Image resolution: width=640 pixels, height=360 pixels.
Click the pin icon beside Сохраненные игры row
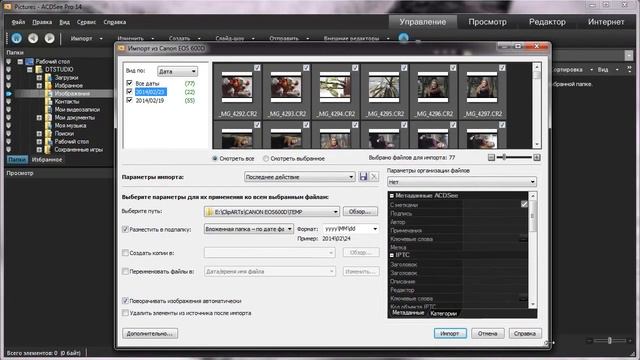pyautogui.click(x=9, y=149)
